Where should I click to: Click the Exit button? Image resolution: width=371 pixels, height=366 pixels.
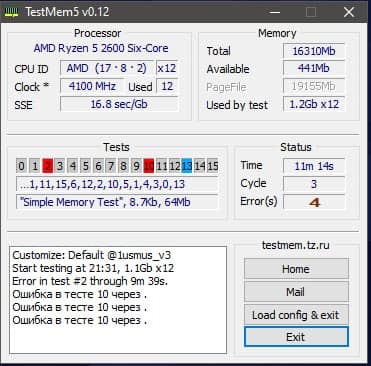(x=296, y=337)
